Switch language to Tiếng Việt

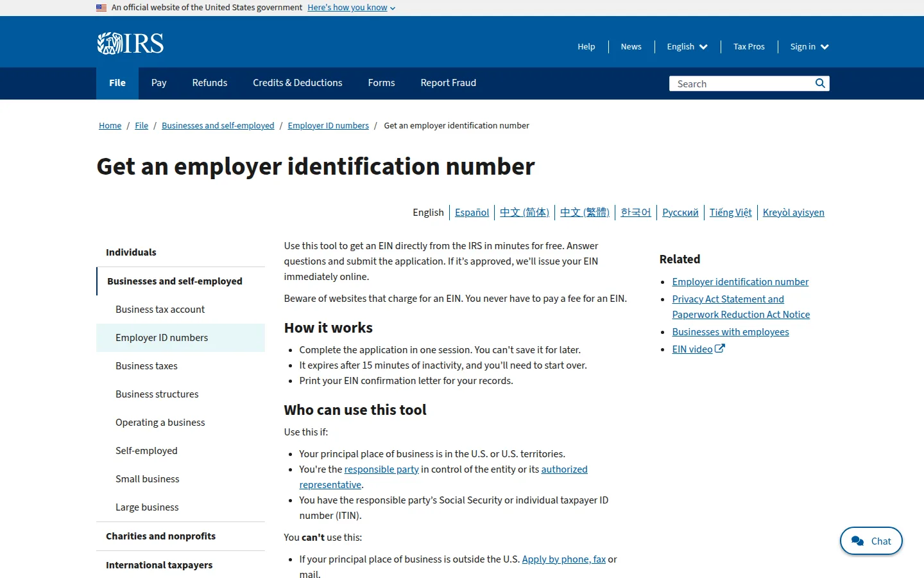(731, 213)
